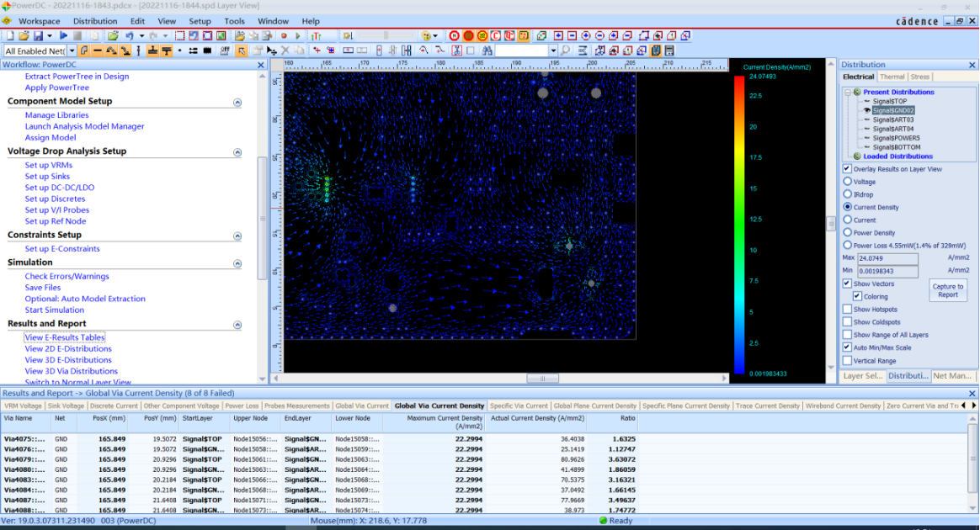Image resolution: width=980 pixels, height=530 pixels.
Task: Collapse the Component Model Setup section
Action: coord(237,102)
